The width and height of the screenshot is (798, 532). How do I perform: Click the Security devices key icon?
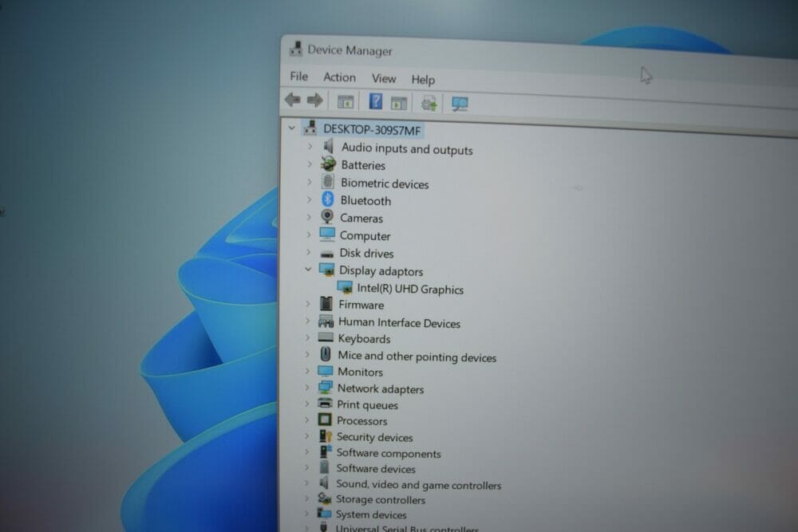click(325, 435)
